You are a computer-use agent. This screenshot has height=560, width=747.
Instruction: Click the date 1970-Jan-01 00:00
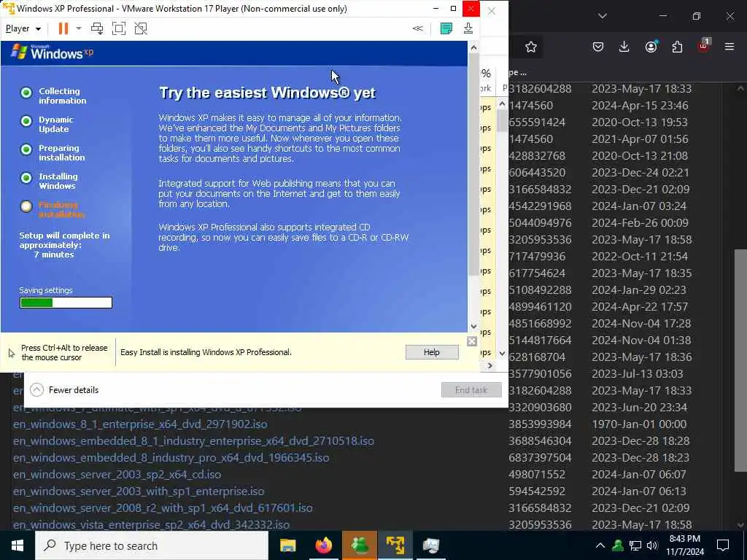[x=639, y=424]
